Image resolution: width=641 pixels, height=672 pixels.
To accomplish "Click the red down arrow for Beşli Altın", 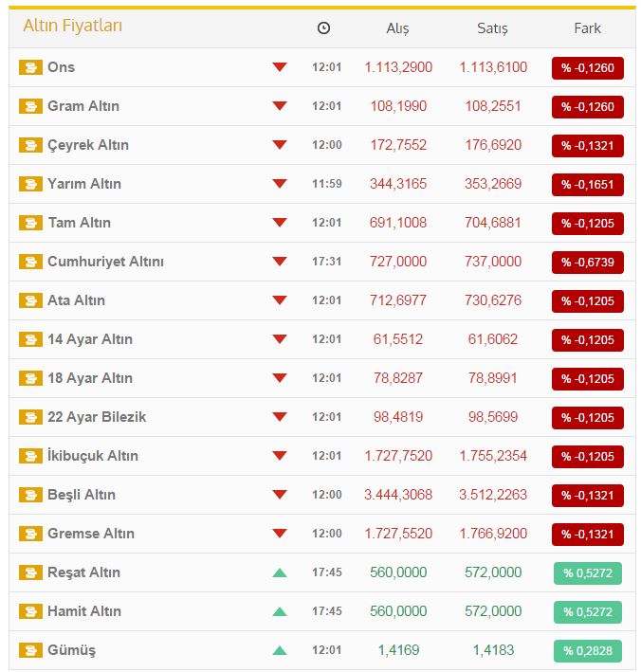I will point(279,495).
